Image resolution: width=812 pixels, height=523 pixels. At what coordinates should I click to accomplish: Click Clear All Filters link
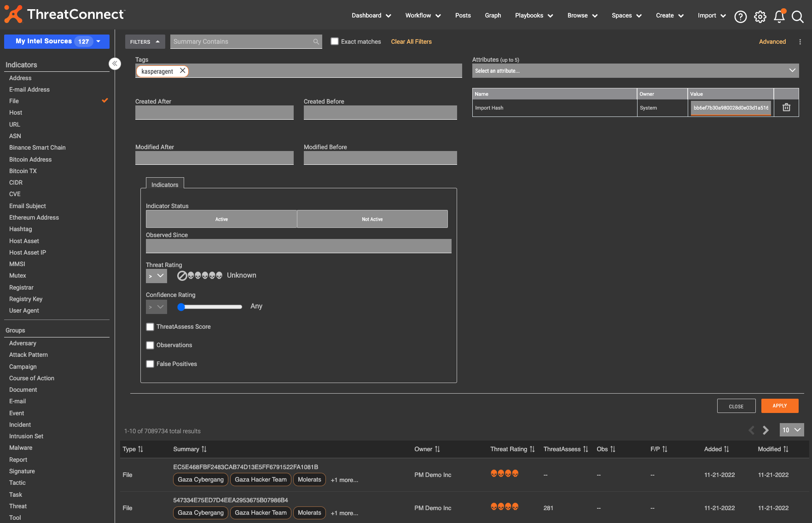[x=412, y=41]
